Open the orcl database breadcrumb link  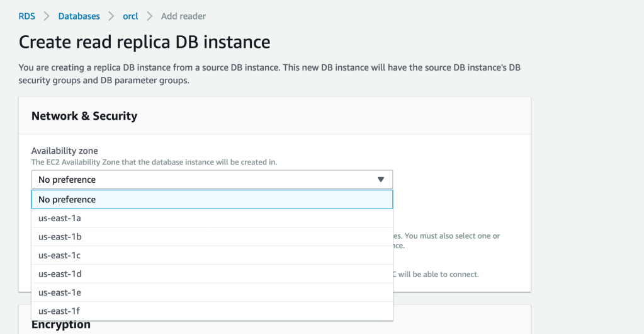coord(130,16)
